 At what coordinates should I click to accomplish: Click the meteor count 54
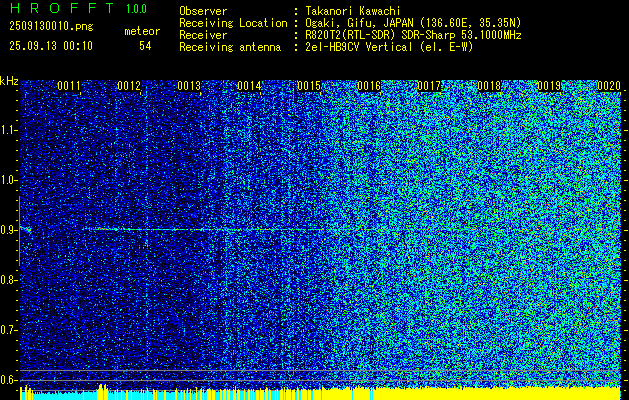(x=145, y=46)
